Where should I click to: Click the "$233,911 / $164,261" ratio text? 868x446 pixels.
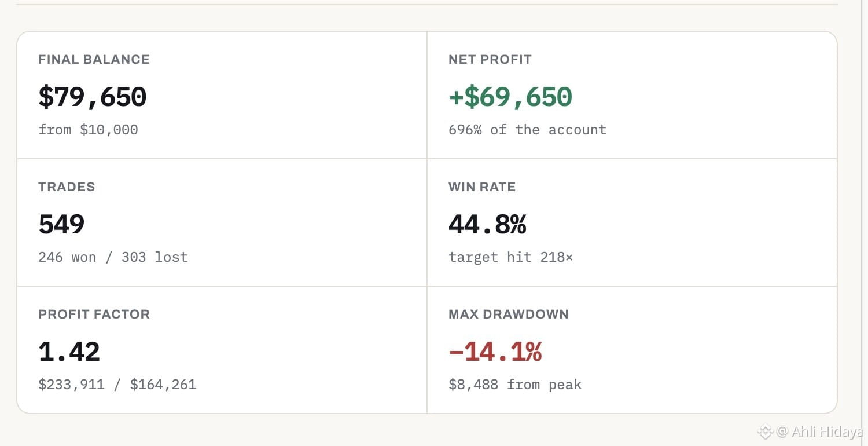point(117,385)
